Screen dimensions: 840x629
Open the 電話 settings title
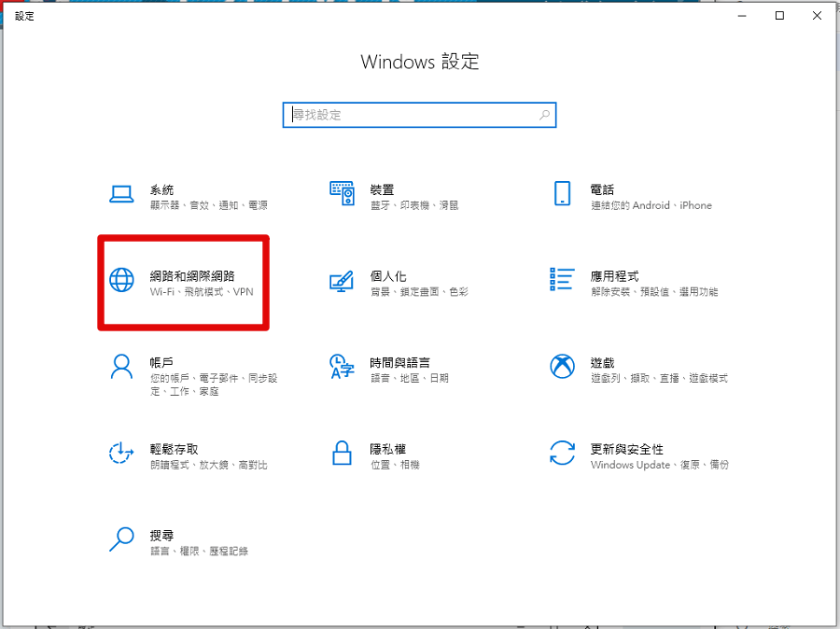[602, 189]
